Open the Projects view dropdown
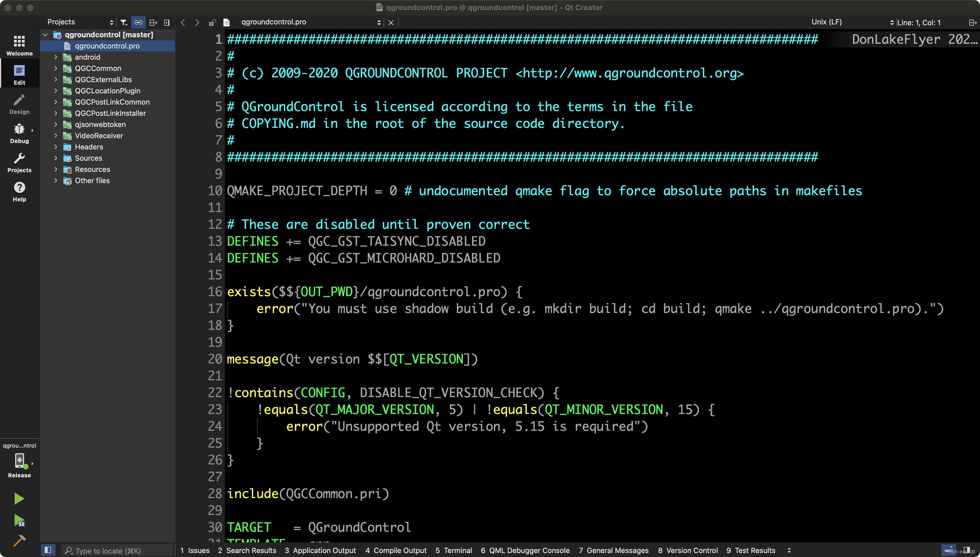The image size is (980, 557). pos(80,22)
